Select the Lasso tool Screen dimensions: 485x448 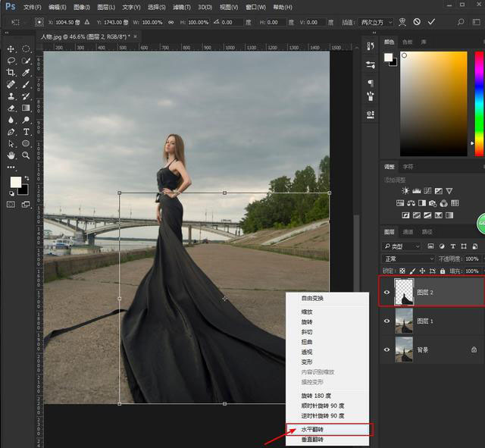click(x=11, y=61)
